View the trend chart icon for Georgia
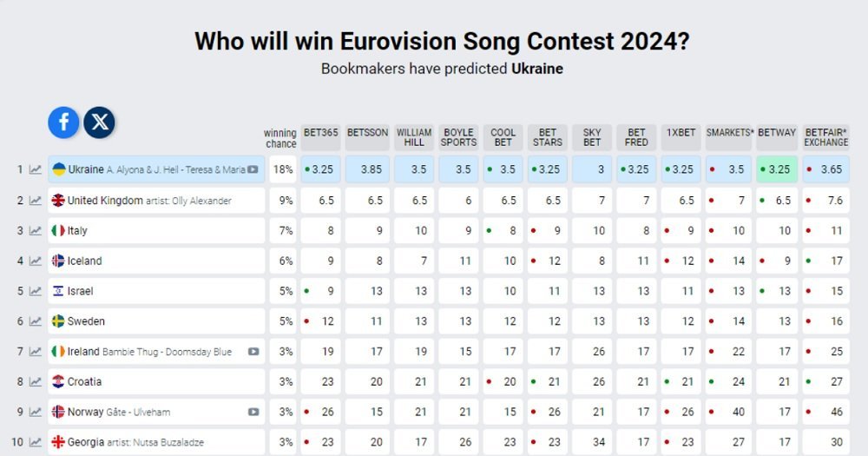 point(36,442)
